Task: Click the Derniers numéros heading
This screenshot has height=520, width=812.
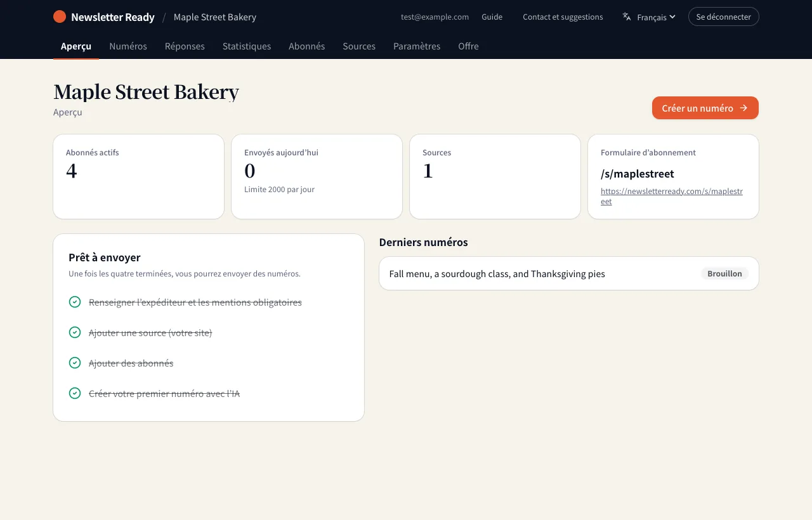Action: click(x=424, y=242)
